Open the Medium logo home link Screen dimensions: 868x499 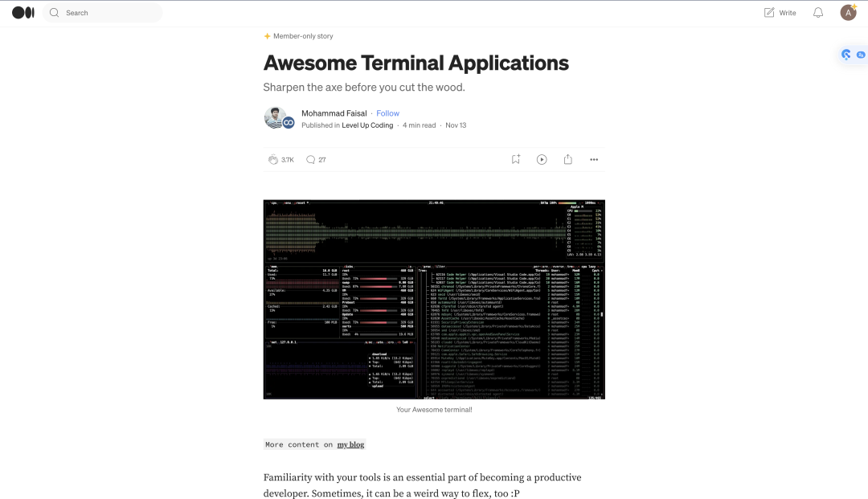(23, 12)
